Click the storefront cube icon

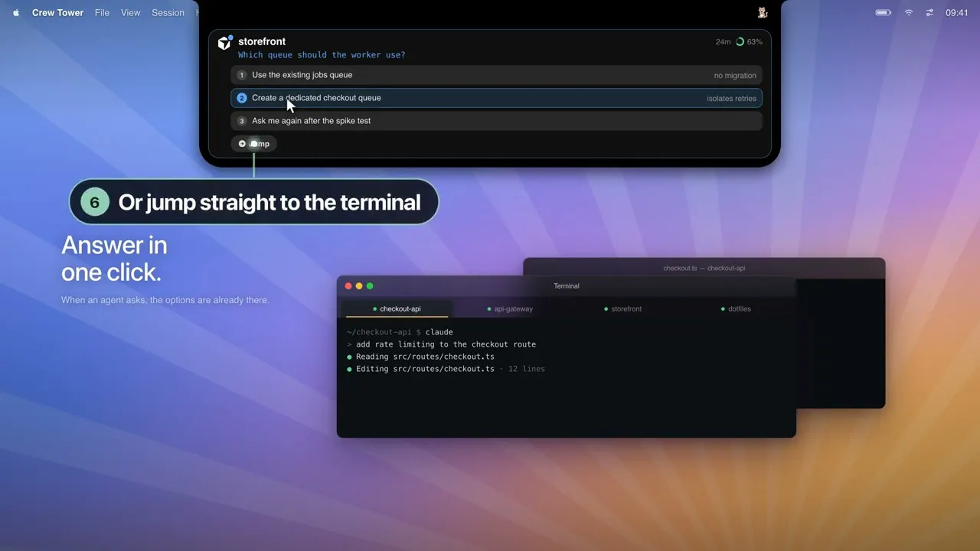click(225, 42)
